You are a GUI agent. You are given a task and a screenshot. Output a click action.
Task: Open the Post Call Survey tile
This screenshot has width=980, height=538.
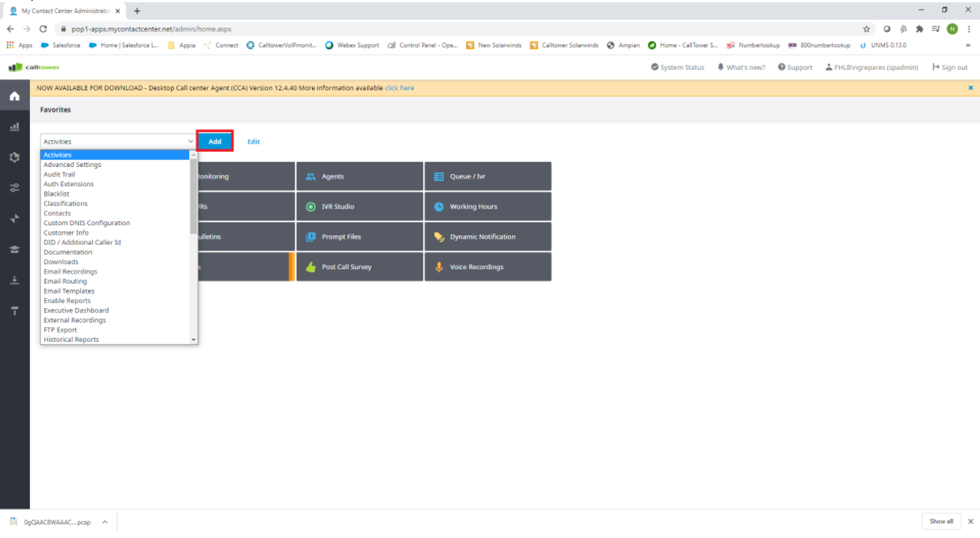(x=359, y=267)
